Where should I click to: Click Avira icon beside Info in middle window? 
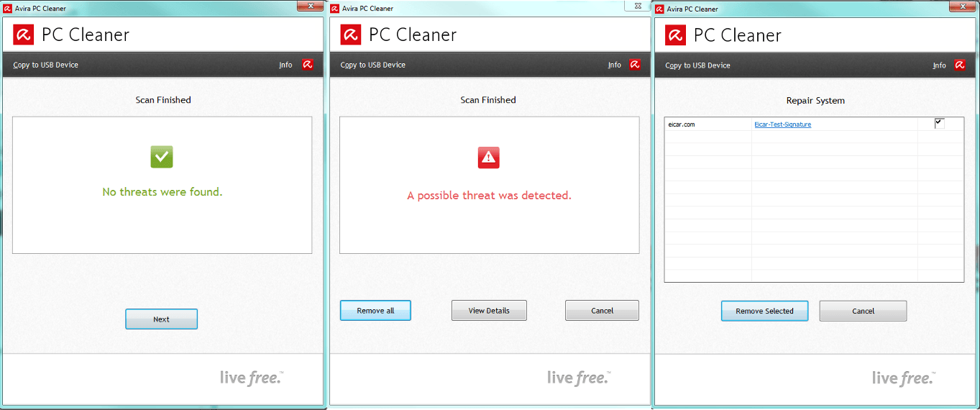click(634, 65)
